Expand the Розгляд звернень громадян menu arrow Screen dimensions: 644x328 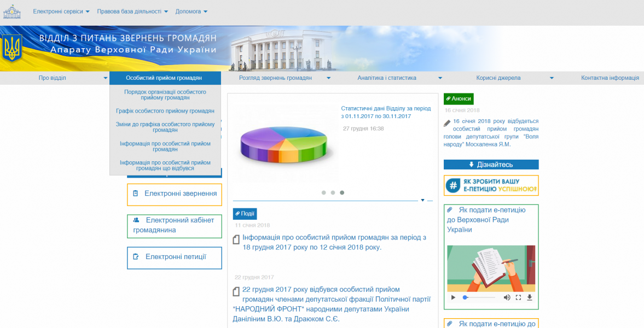329,78
